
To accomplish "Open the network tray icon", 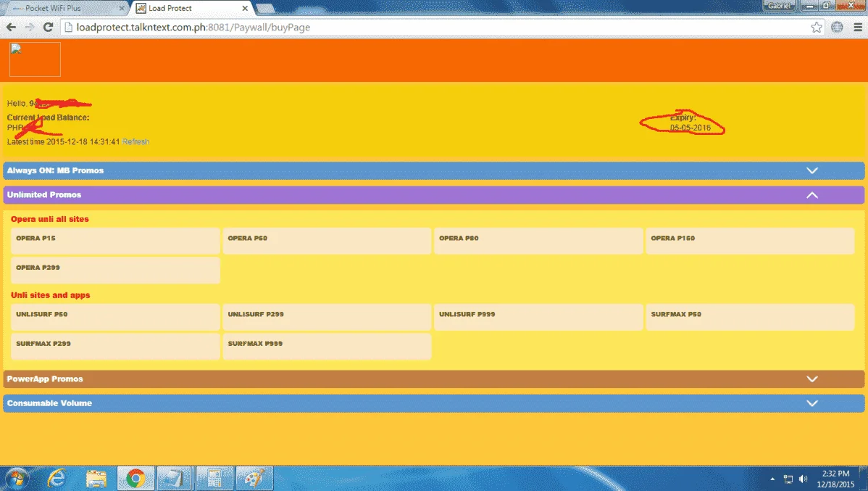I will [x=788, y=479].
